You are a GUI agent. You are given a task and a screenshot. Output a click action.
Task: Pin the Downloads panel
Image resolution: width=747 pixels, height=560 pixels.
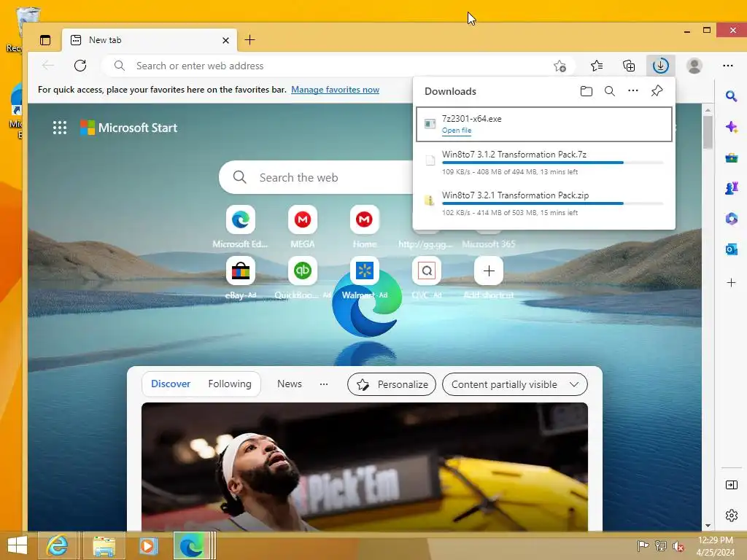[657, 90]
